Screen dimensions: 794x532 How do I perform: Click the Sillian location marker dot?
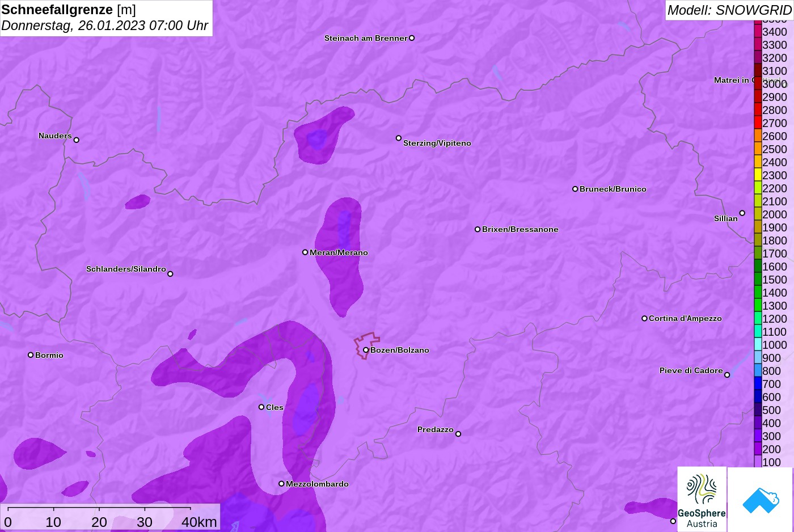point(742,213)
